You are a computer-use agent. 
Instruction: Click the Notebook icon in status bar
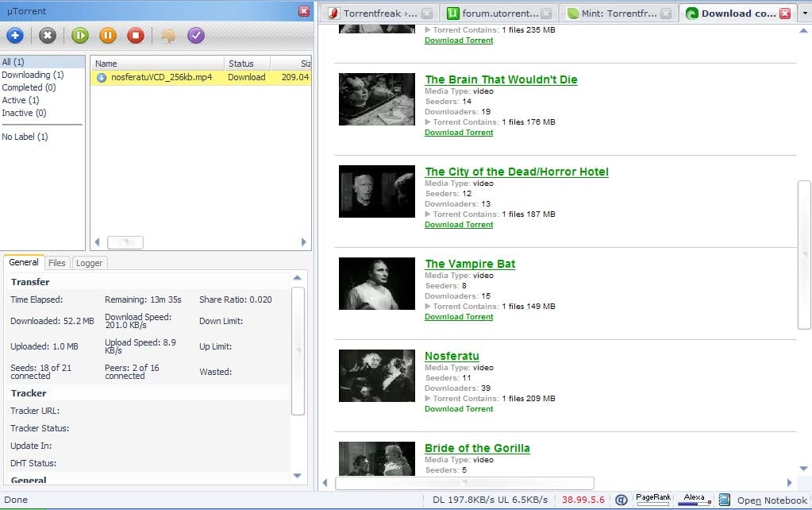[725, 500]
